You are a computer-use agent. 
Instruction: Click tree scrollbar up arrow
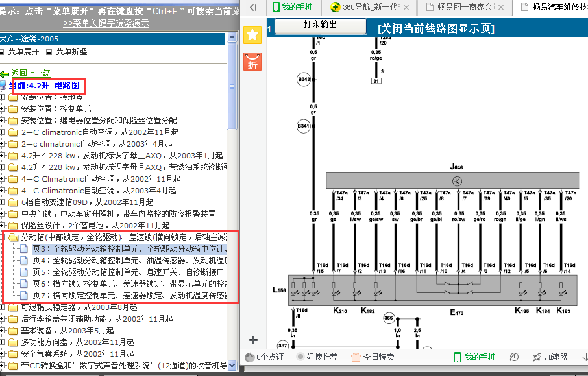[x=232, y=38]
